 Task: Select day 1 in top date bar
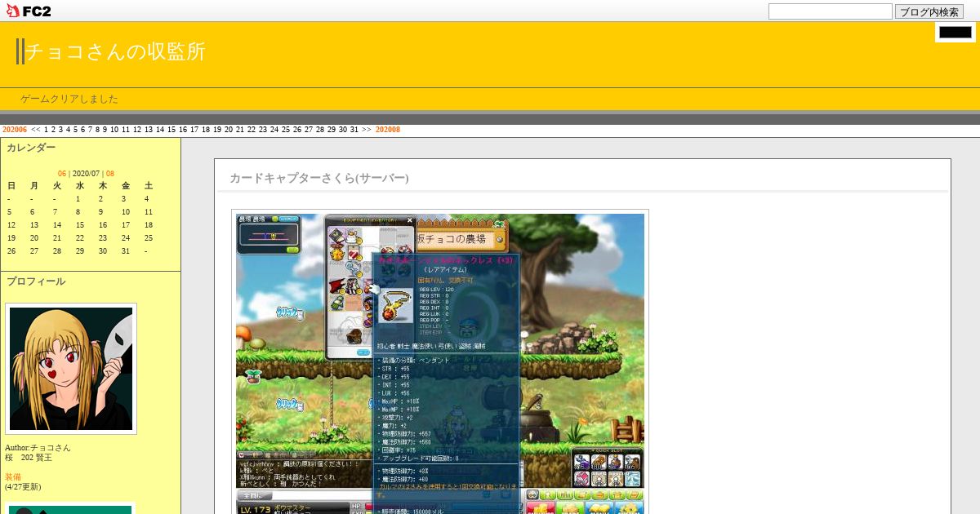tap(46, 130)
